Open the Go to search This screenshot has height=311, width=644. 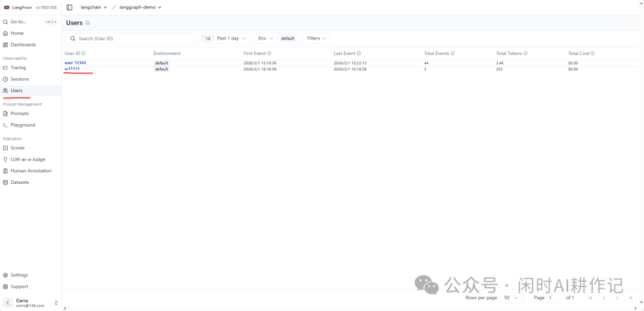click(x=30, y=22)
